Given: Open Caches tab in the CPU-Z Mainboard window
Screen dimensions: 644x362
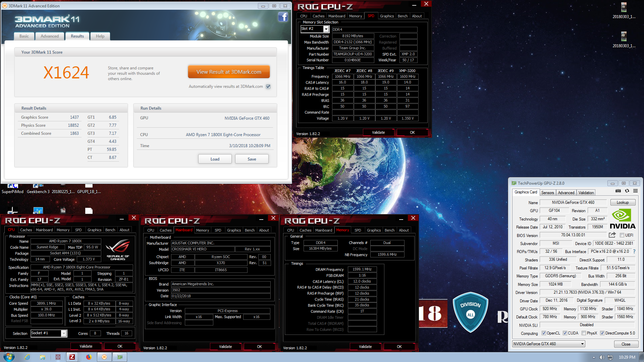Looking at the screenshot, I should [x=166, y=230].
